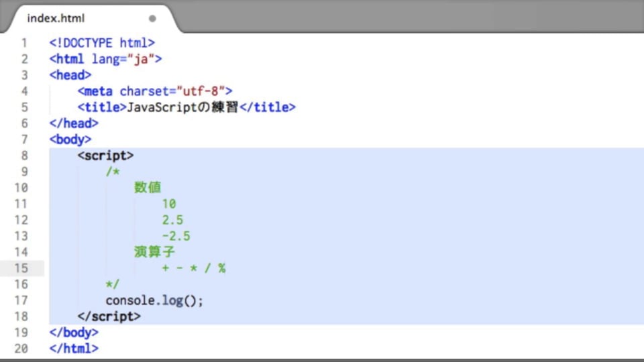Click the value 2.5 on line 12
This screenshot has height=362, width=644.
click(x=172, y=220)
